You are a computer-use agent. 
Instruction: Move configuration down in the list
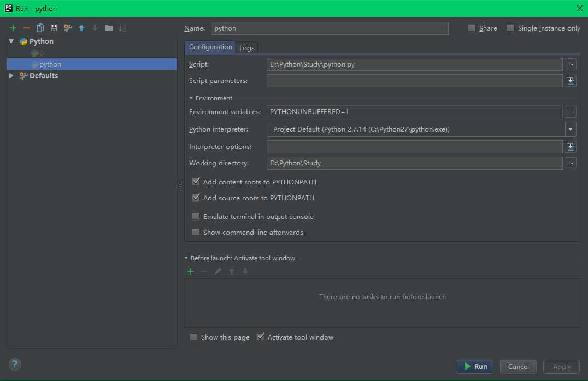pos(95,28)
